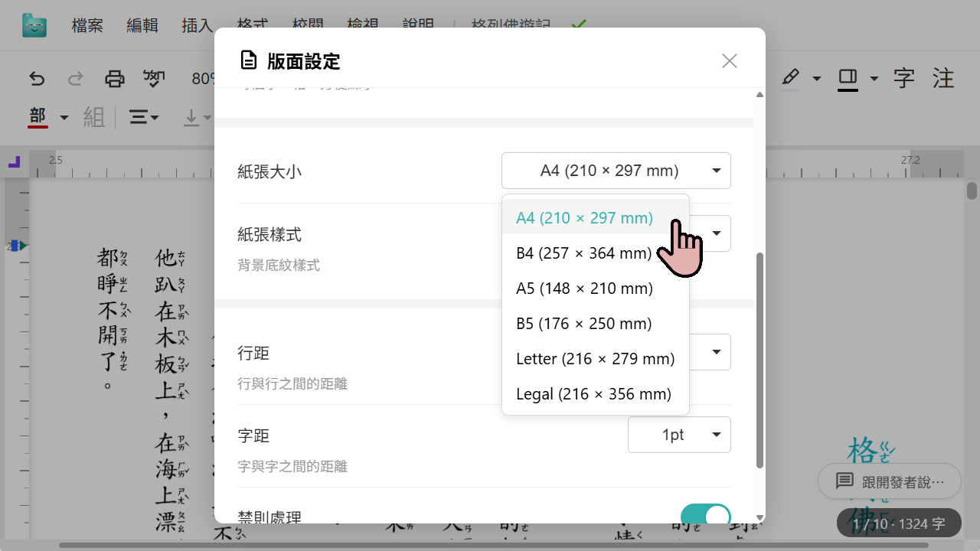The height and width of the screenshot is (551, 980).
Task: Select A4 (210 × 297 mm) option
Action: 596,218
